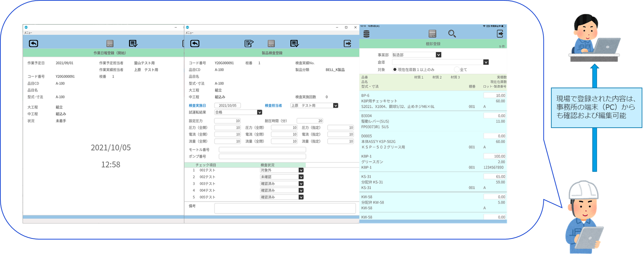Open メニュー menu in 製品検査登録 window
644x255 pixels.
coord(189,33)
